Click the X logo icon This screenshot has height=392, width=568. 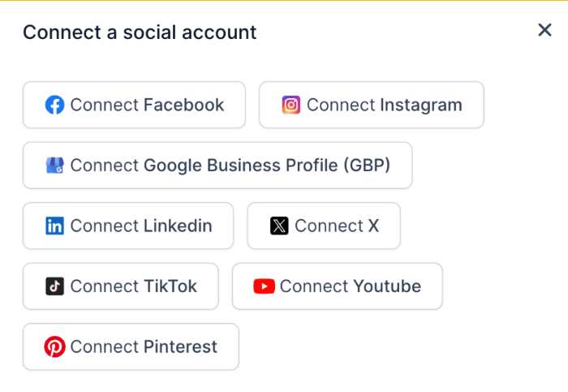click(279, 226)
